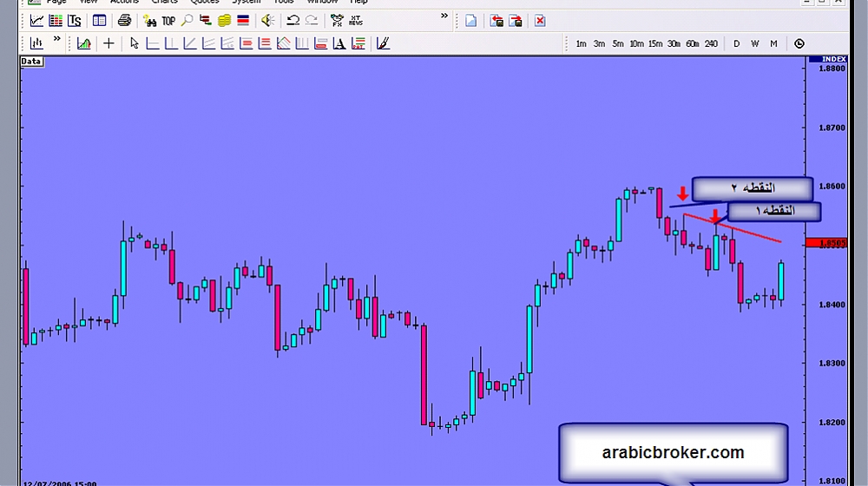Open a new line chart window
Image resolution: width=868 pixels, height=486 pixels.
pyautogui.click(x=36, y=21)
